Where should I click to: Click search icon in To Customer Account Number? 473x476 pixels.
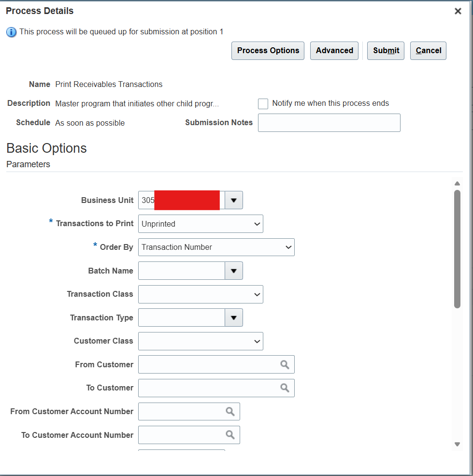point(230,435)
